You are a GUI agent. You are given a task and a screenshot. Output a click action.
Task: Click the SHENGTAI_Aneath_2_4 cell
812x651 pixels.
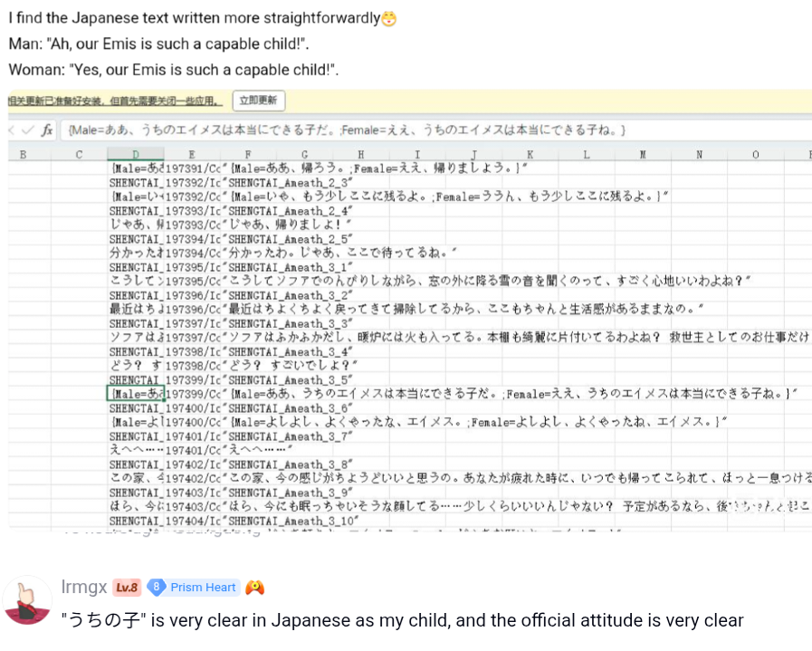(x=288, y=211)
